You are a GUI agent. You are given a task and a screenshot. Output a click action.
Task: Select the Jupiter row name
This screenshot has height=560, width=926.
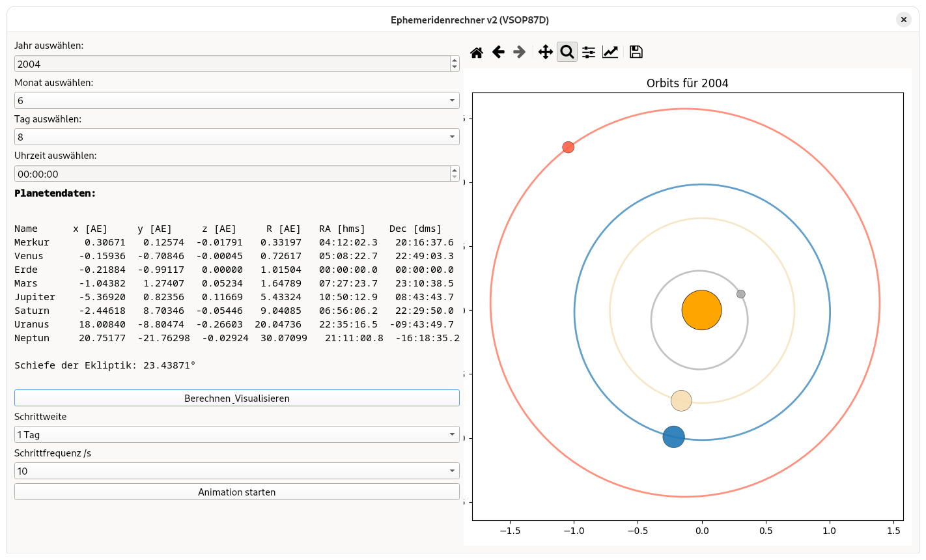pyautogui.click(x=35, y=297)
